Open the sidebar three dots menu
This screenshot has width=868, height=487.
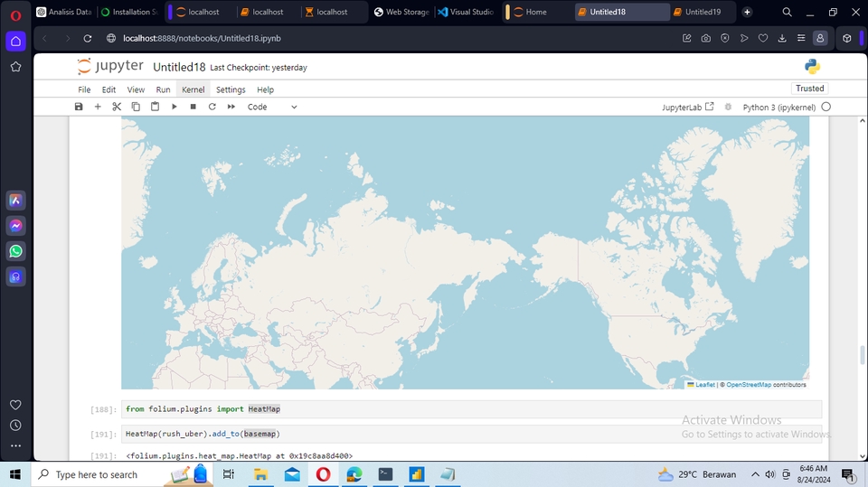(15, 445)
